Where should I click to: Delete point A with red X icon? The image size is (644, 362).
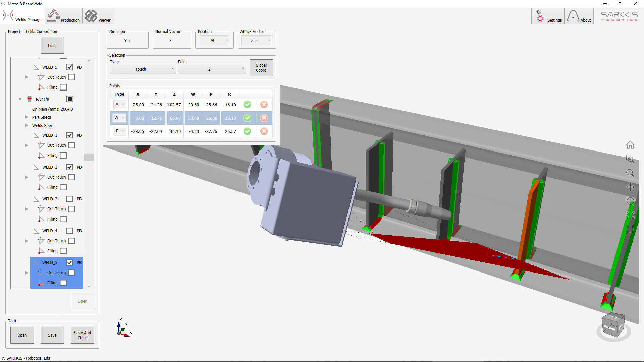(x=264, y=105)
